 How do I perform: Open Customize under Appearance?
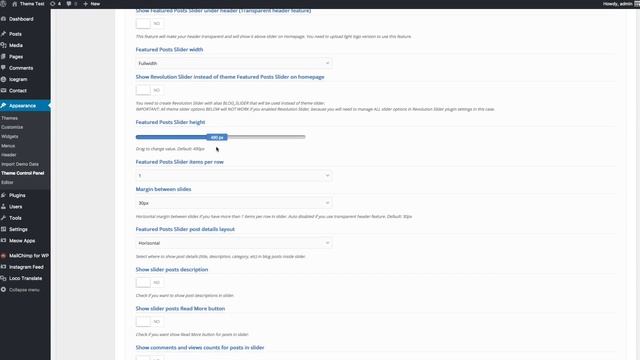pyautogui.click(x=12, y=127)
